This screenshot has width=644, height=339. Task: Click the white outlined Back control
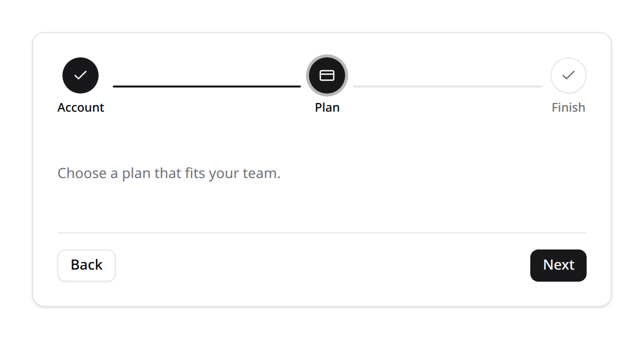click(87, 266)
